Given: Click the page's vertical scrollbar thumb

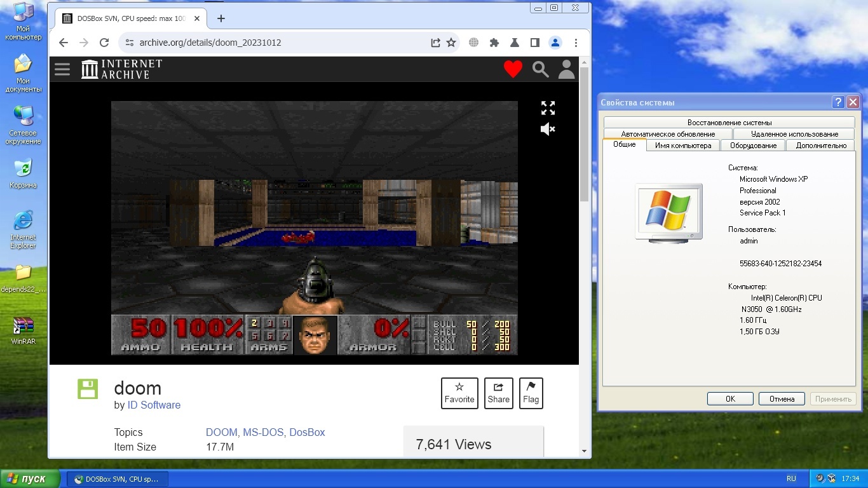Looking at the screenshot, I should 585,135.
